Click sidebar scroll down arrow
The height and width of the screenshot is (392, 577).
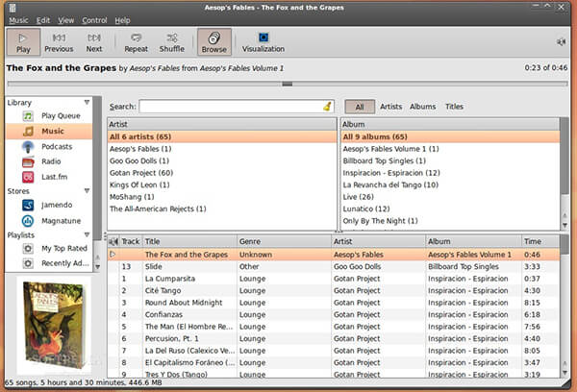97,267
